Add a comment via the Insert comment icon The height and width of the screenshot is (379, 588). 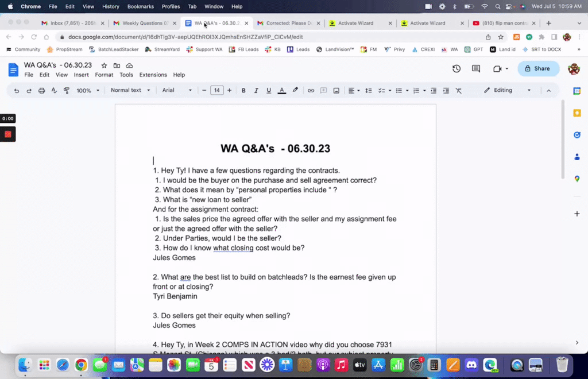[x=323, y=90]
